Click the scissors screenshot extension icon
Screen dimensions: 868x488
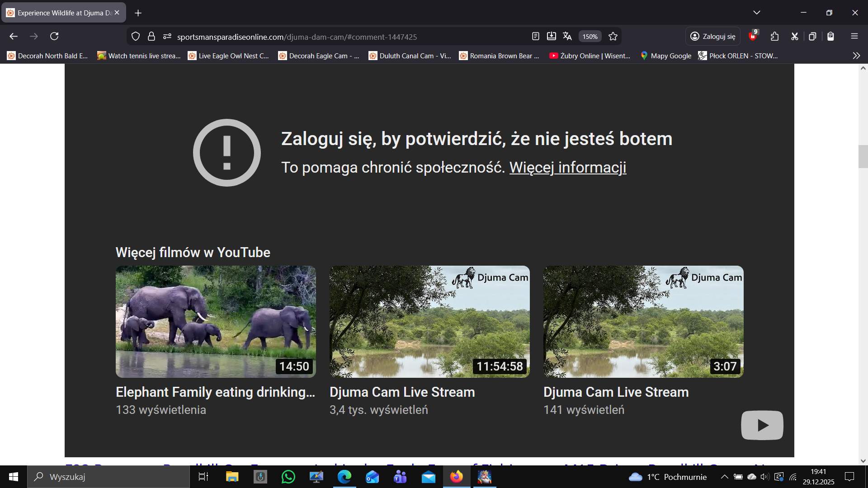(x=794, y=36)
